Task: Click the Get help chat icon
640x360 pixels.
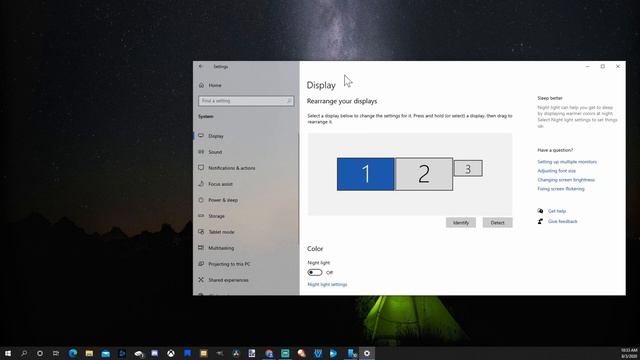Action: coord(540,211)
